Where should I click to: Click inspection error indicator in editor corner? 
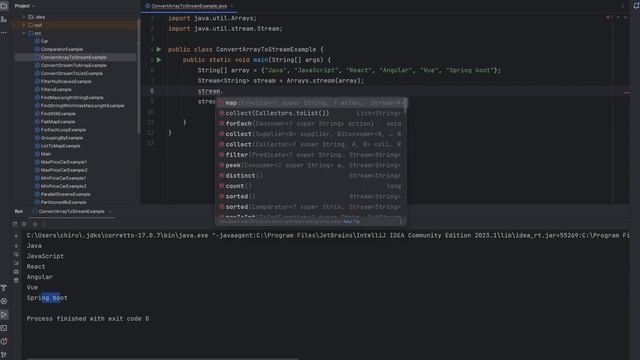tap(609, 18)
